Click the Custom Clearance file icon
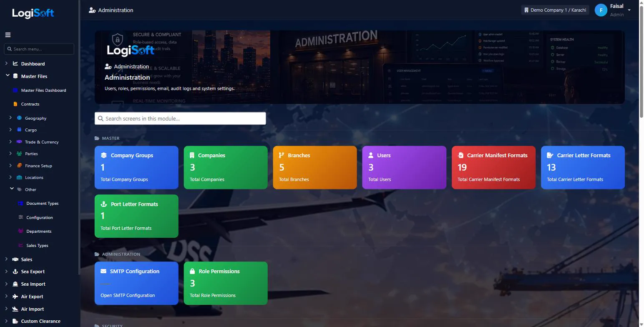This screenshot has height=327, width=644. point(15,321)
